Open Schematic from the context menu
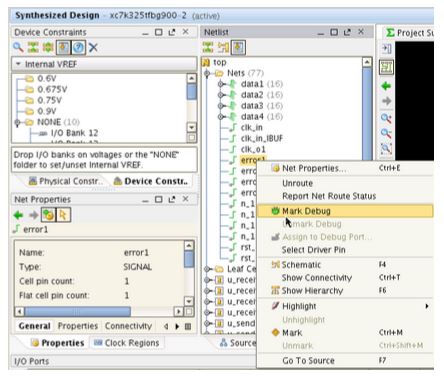 point(345,265)
